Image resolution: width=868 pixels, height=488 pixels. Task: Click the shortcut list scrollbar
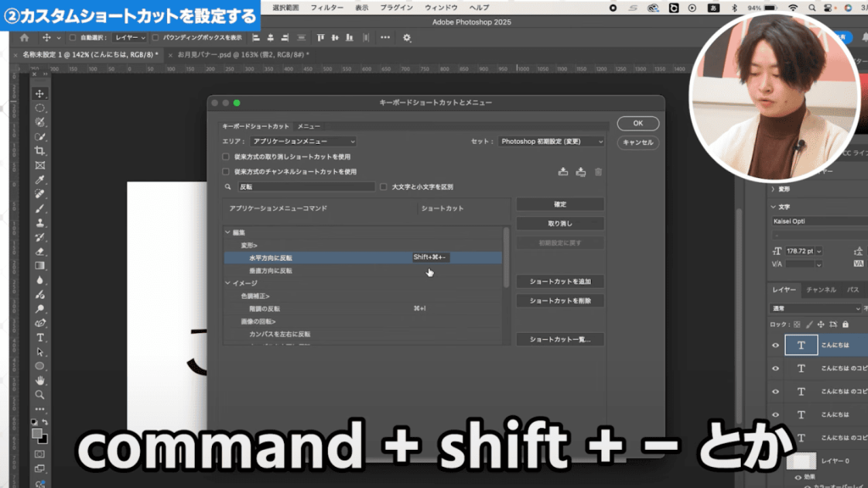click(x=506, y=258)
